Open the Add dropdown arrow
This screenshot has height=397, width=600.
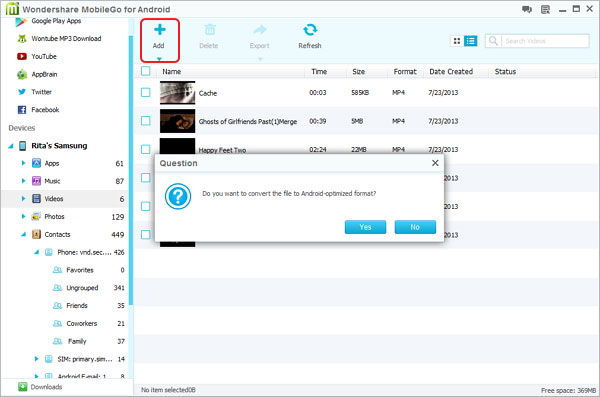tap(159, 59)
